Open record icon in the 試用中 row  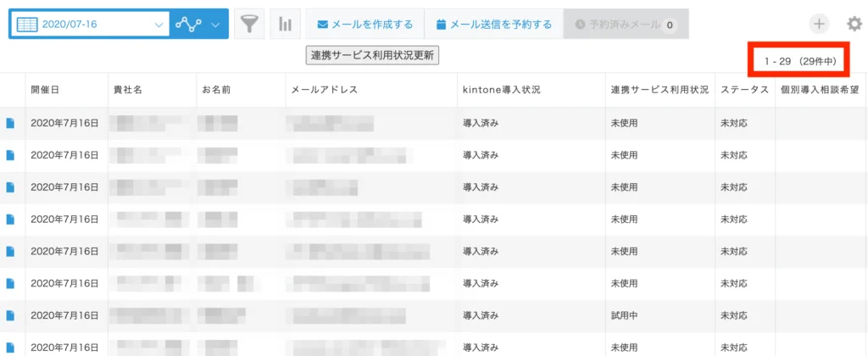click(x=10, y=315)
